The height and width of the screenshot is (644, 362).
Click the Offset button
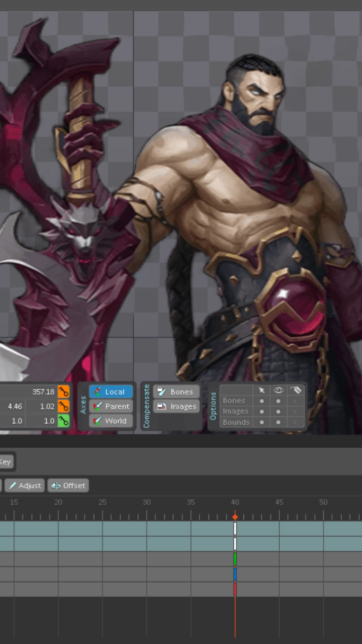click(68, 485)
